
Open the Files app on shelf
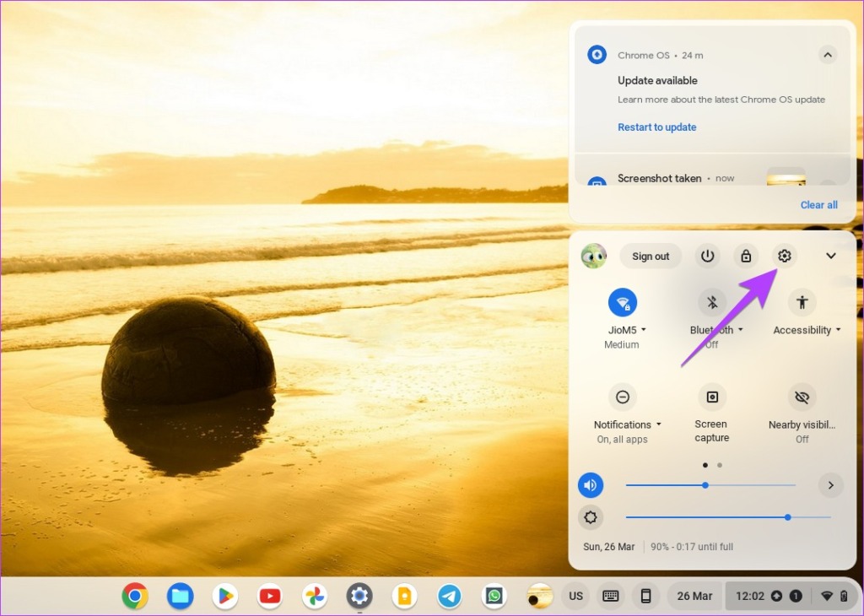coord(180,597)
